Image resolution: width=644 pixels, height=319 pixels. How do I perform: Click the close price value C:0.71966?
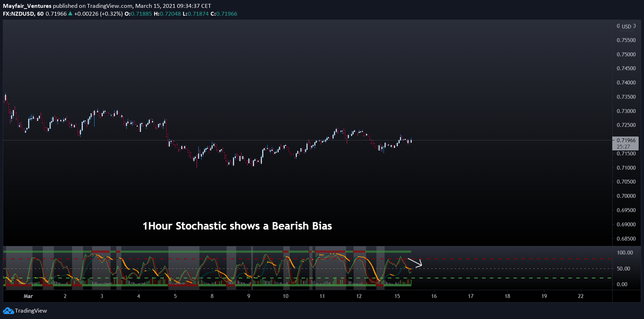click(x=224, y=14)
